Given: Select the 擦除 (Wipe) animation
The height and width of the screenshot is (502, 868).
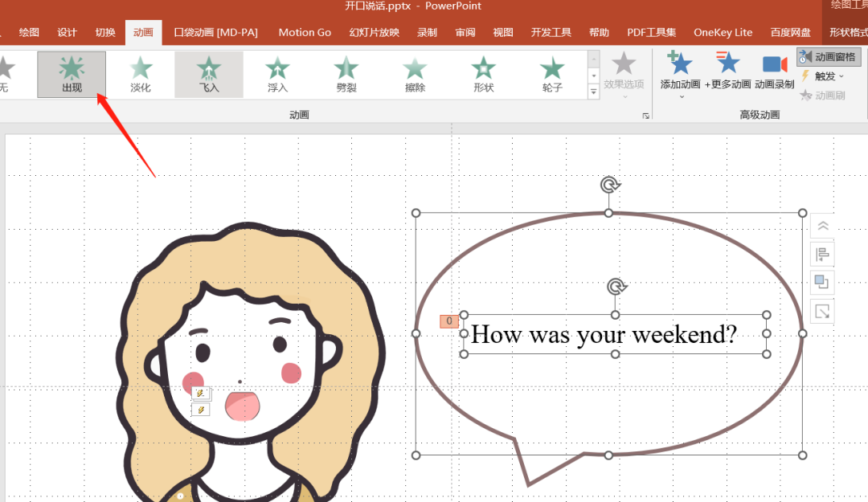Looking at the screenshot, I should (415, 74).
